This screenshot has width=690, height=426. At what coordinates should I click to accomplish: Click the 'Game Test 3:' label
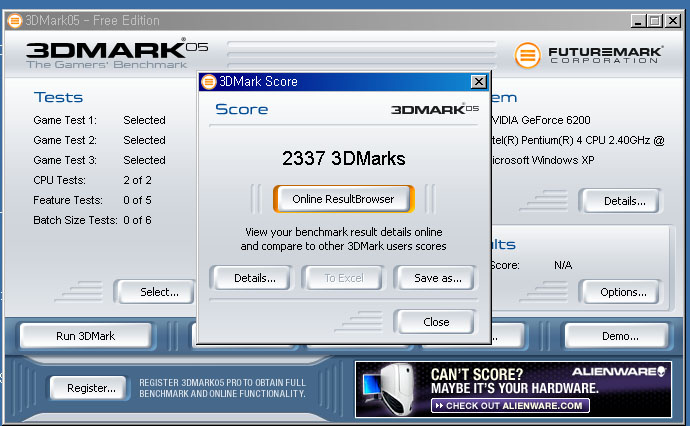point(65,160)
